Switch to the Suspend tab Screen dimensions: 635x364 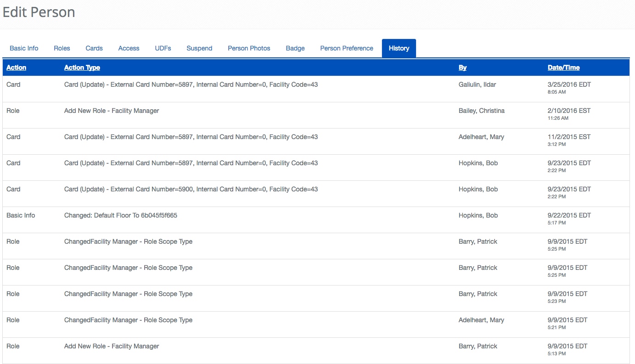(199, 48)
